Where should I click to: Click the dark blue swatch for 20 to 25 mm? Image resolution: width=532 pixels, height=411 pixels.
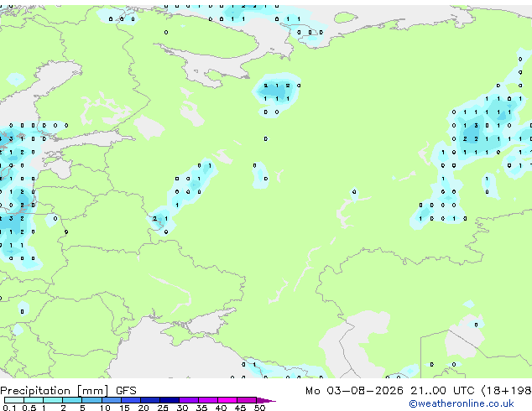pyautogui.click(x=150, y=400)
